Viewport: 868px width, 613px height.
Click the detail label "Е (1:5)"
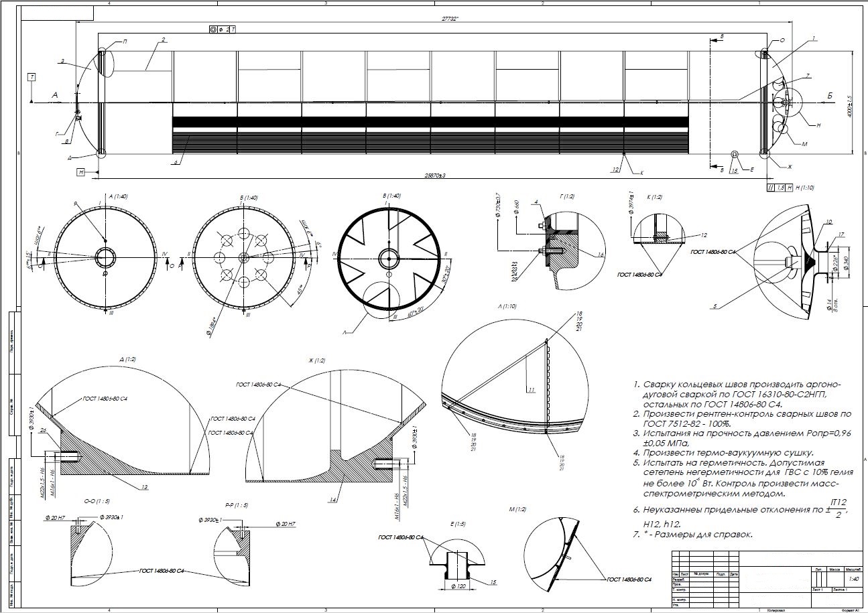click(x=460, y=524)
